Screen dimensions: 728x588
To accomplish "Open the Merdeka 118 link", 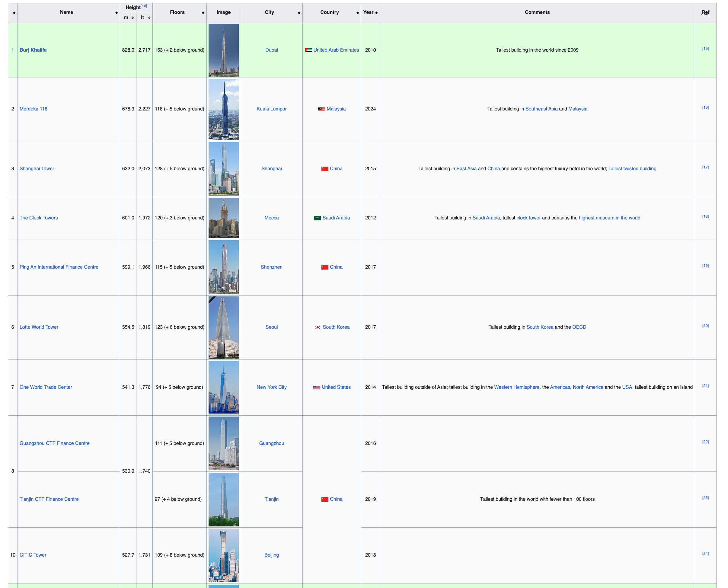I will click(34, 109).
